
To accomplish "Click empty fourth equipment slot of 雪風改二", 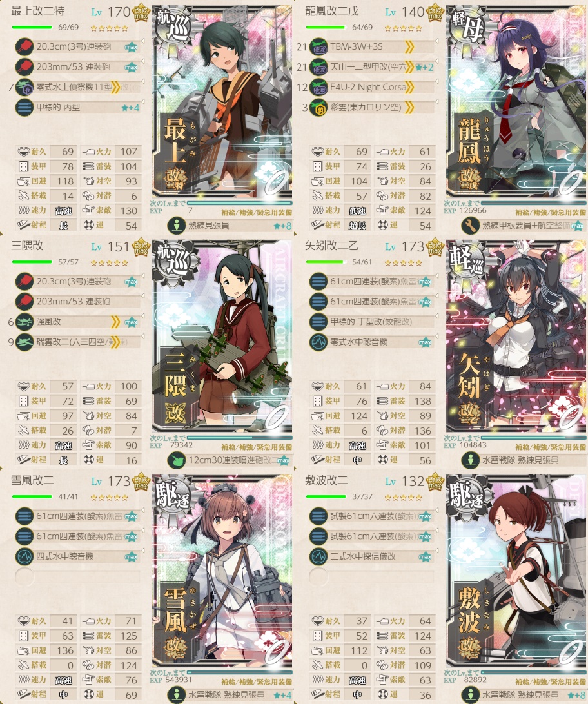I will (77, 576).
